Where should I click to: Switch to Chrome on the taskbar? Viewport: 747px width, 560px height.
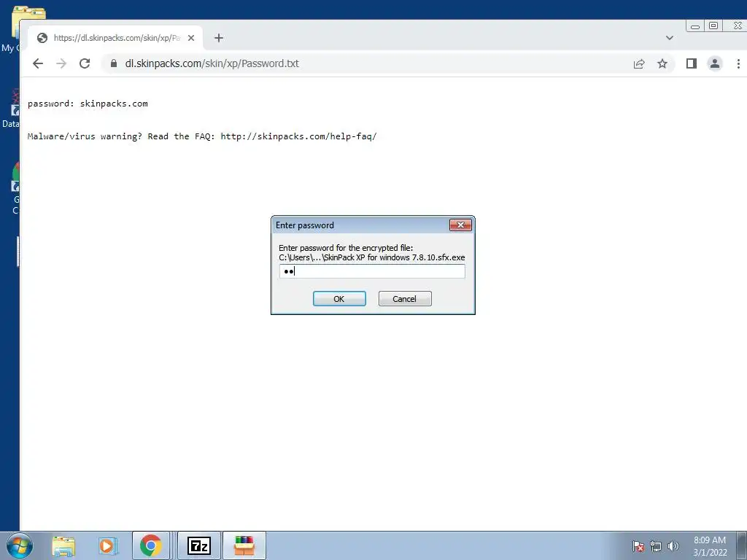[150, 545]
